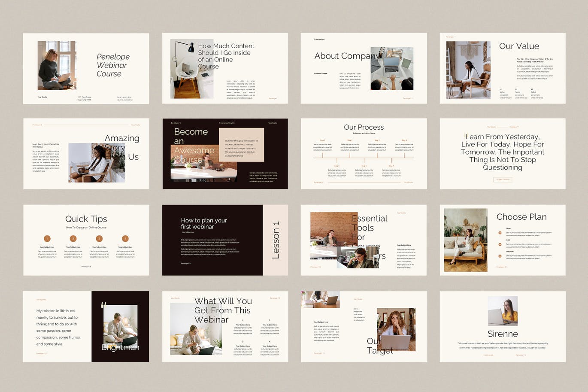Click the Our Target heading text
The image size is (588, 392).
pyautogui.click(x=379, y=346)
